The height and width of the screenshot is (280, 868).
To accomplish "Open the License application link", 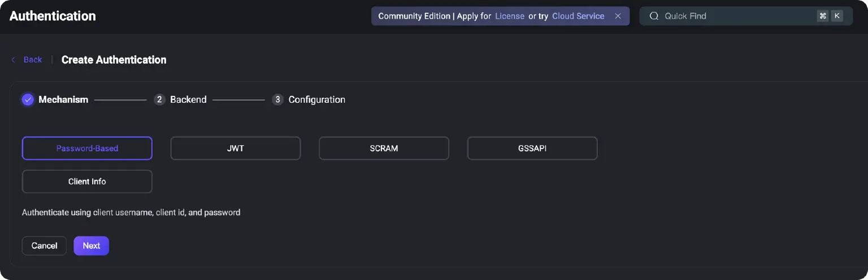I will coord(510,16).
